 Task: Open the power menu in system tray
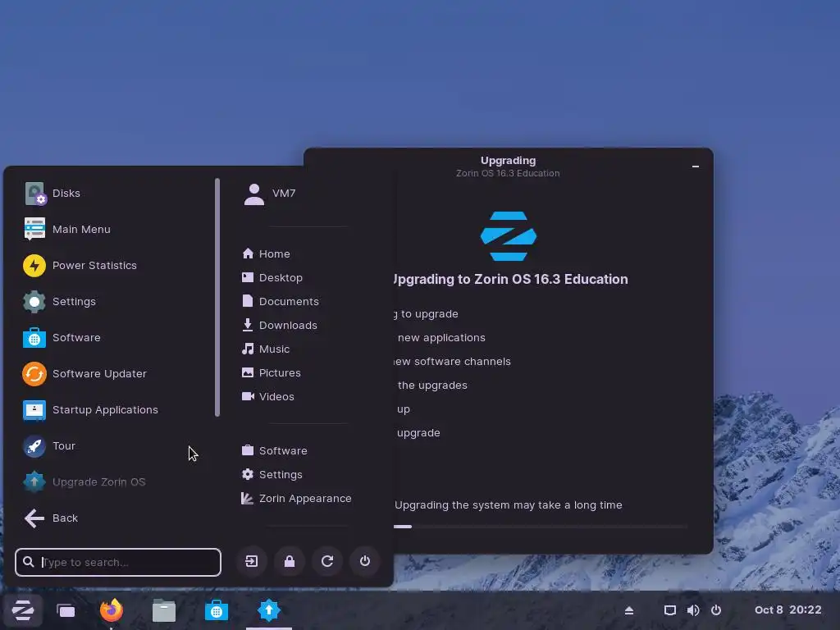[x=716, y=610]
